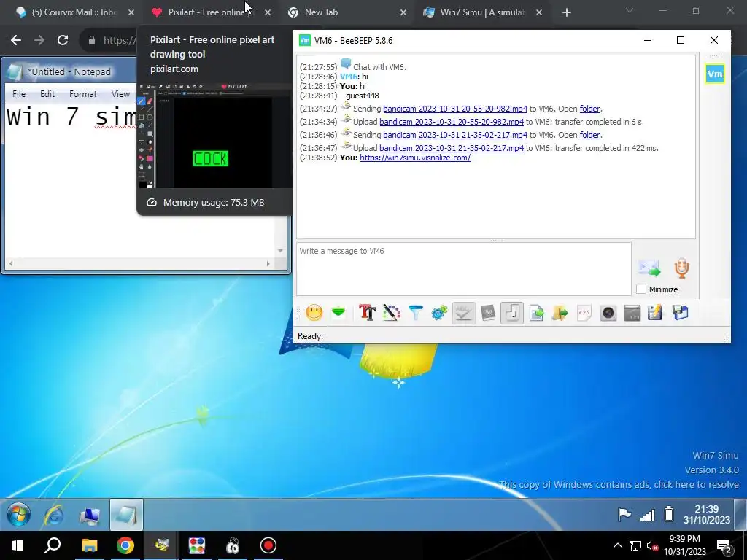This screenshot has width=747, height=560.
Task: Open folder link in the 21:34:27 line
Action: [x=589, y=109]
